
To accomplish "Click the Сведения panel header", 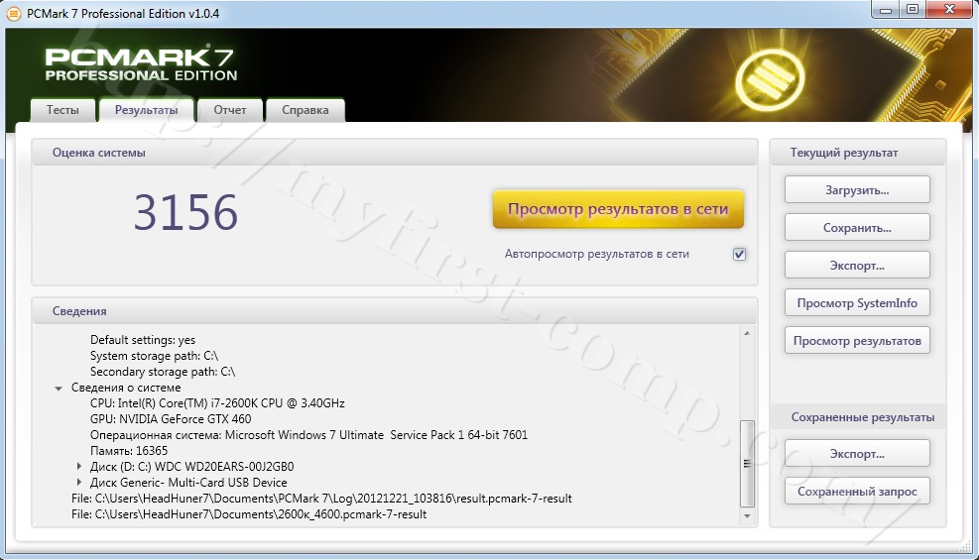I will coord(395,311).
